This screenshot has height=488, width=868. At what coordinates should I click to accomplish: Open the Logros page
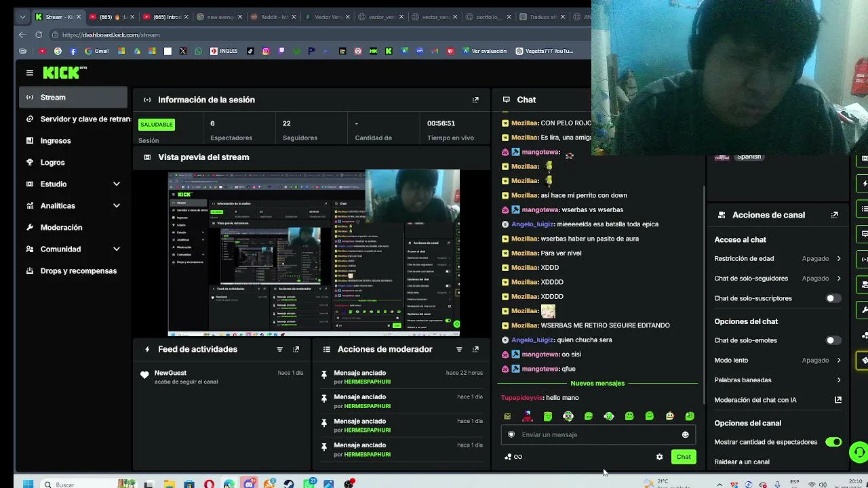tap(73, 162)
